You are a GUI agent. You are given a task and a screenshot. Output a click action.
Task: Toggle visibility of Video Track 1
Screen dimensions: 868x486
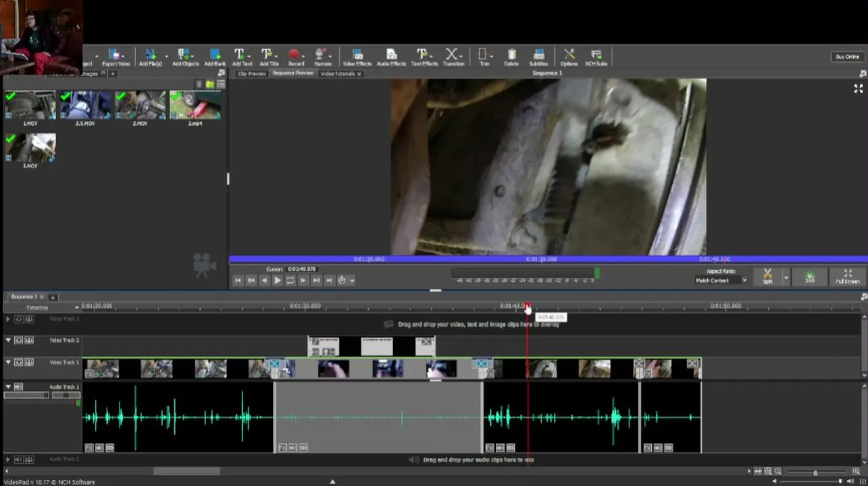[x=19, y=362]
